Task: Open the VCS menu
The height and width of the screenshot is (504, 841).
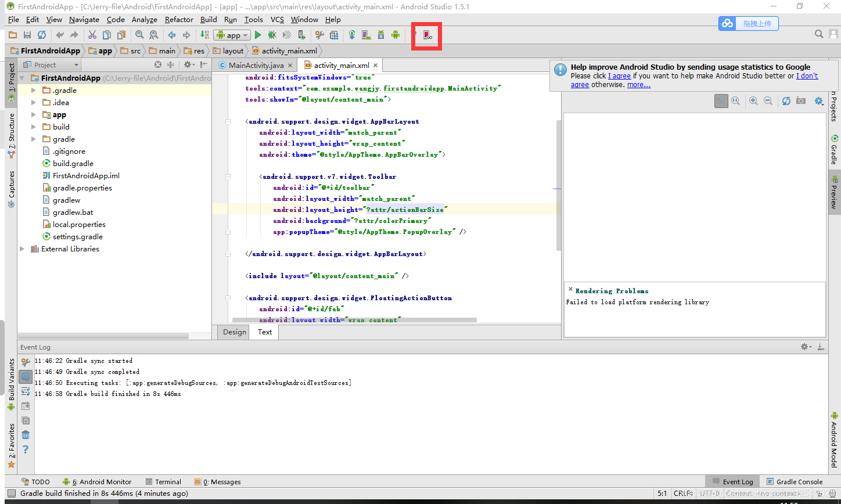Action: coord(278,19)
